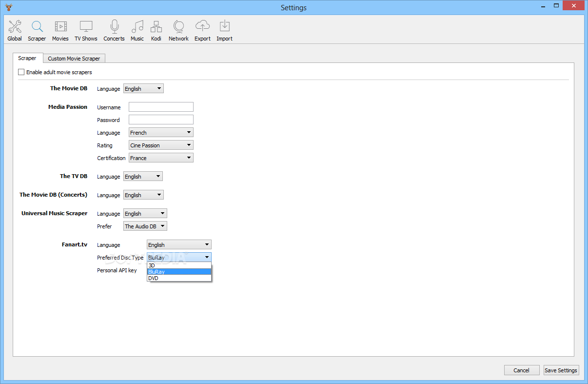Open the Export settings section

pos(202,30)
